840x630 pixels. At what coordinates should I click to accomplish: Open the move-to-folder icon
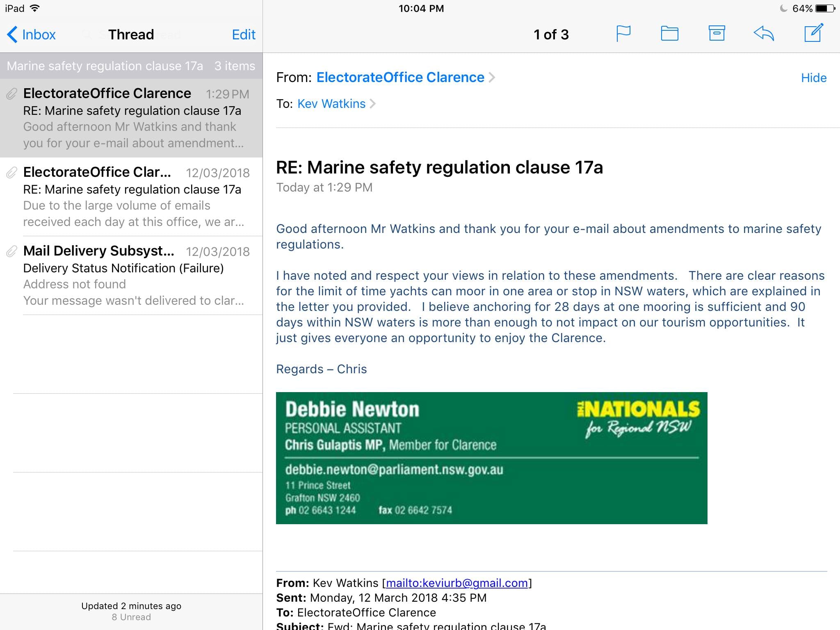coord(669,34)
